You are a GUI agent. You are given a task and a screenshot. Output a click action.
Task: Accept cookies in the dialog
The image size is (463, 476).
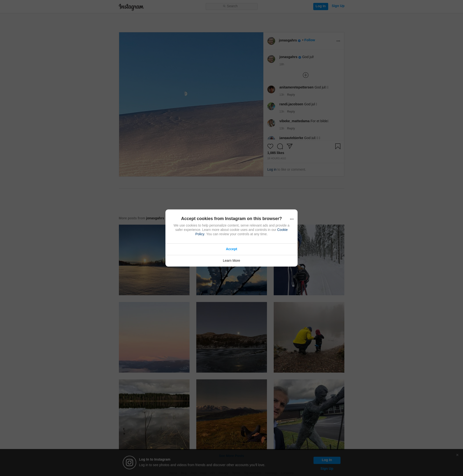click(231, 249)
